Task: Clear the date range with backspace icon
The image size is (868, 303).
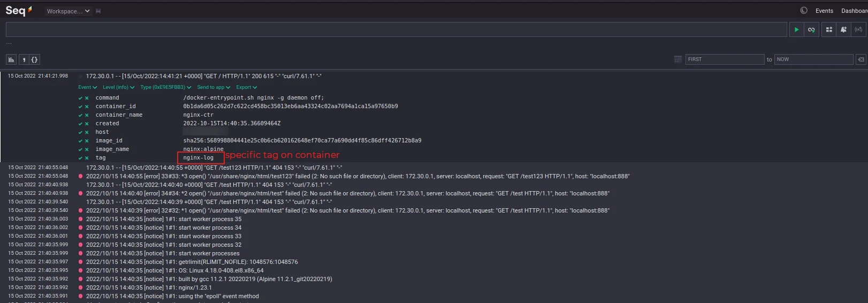Action: click(861, 59)
